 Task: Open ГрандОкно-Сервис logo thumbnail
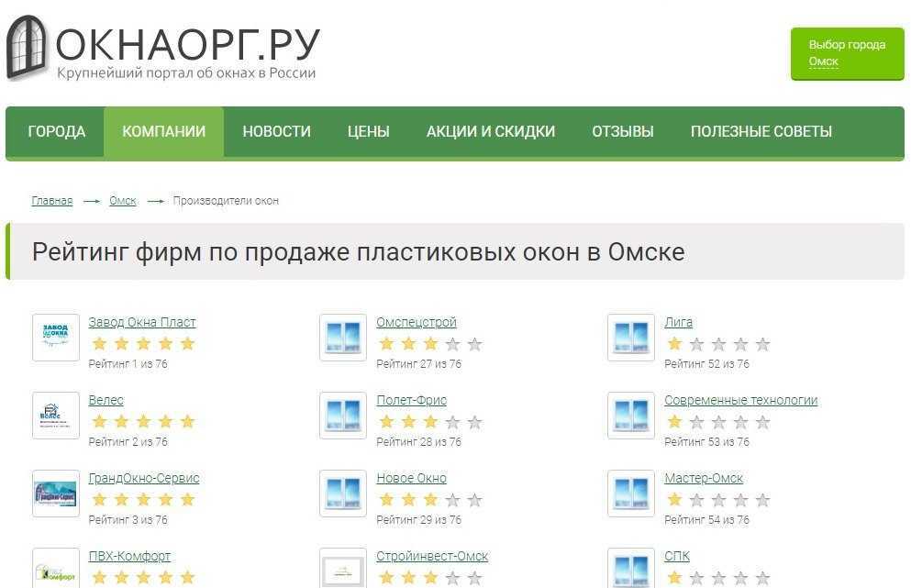pyautogui.click(x=56, y=494)
